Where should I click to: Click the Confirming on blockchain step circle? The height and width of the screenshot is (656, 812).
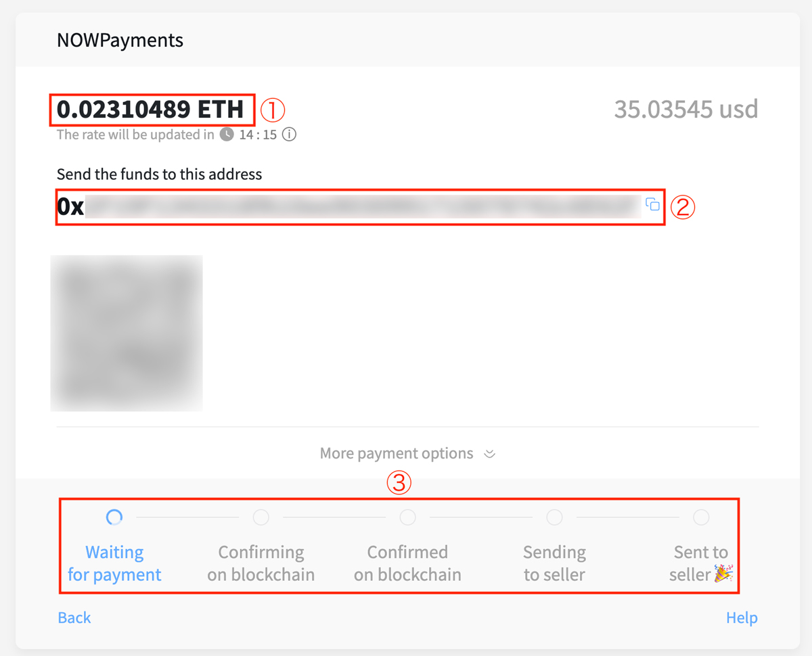[261, 517]
